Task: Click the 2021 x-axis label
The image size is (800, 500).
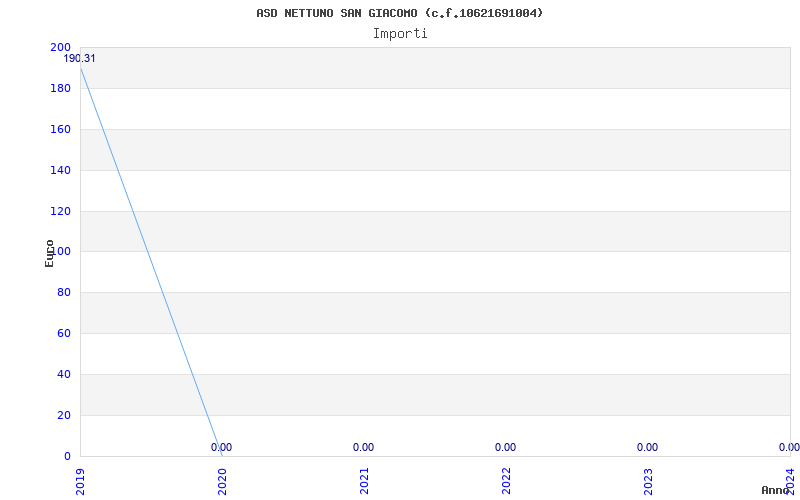Action: pos(364,482)
